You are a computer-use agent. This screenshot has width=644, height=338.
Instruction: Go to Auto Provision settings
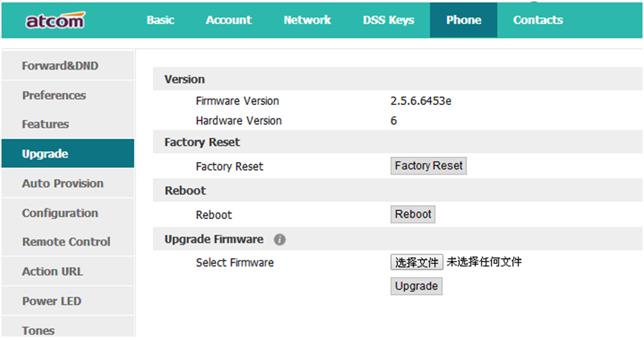click(63, 183)
